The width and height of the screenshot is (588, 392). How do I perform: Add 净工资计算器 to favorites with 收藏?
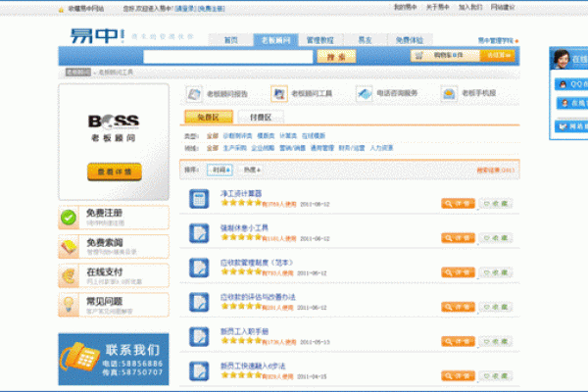coord(496,204)
